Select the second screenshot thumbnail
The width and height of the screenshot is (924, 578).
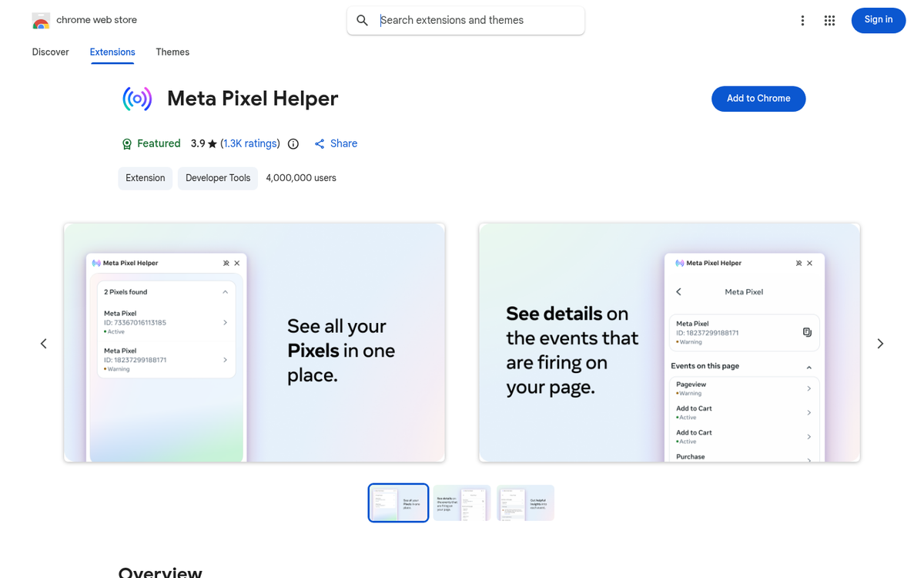[462, 503]
